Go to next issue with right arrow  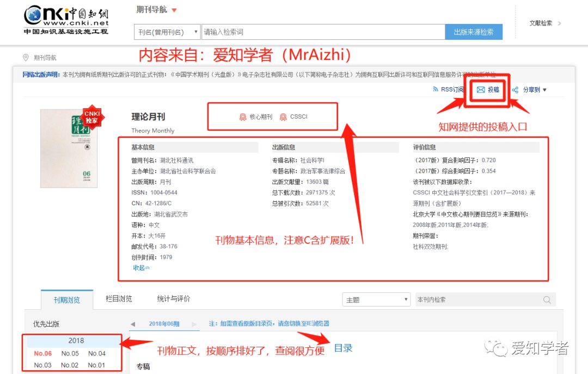(194, 324)
